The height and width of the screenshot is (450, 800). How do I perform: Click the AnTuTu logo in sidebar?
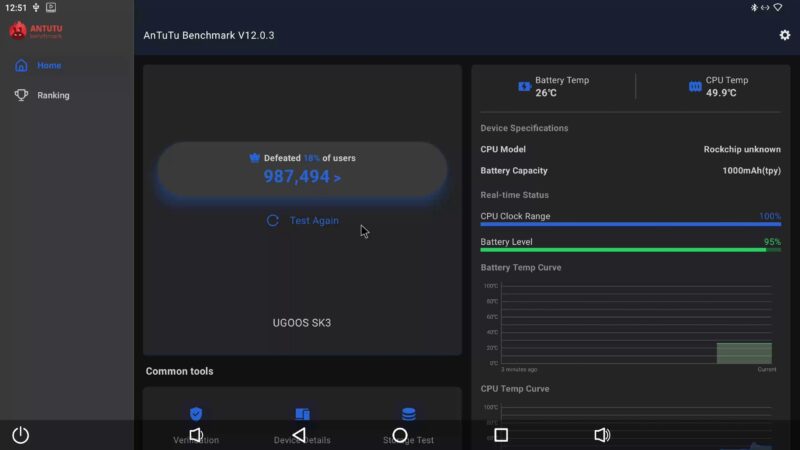[36, 31]
